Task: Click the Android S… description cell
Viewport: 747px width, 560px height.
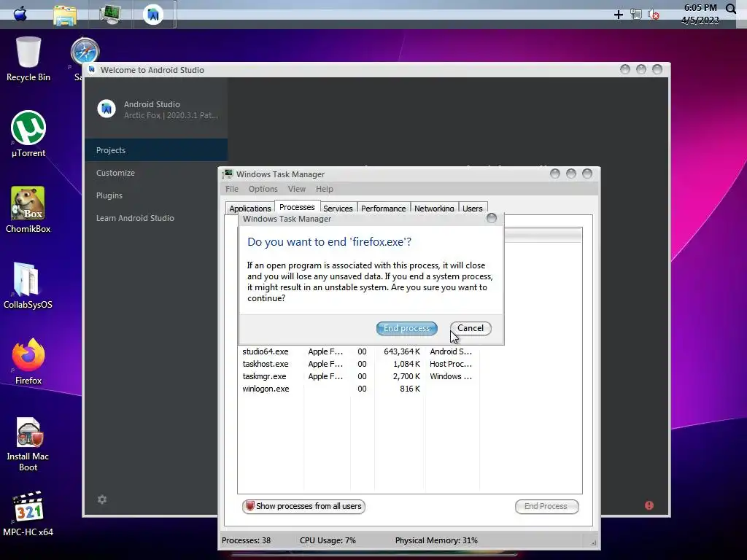Action: coord(451,351)
